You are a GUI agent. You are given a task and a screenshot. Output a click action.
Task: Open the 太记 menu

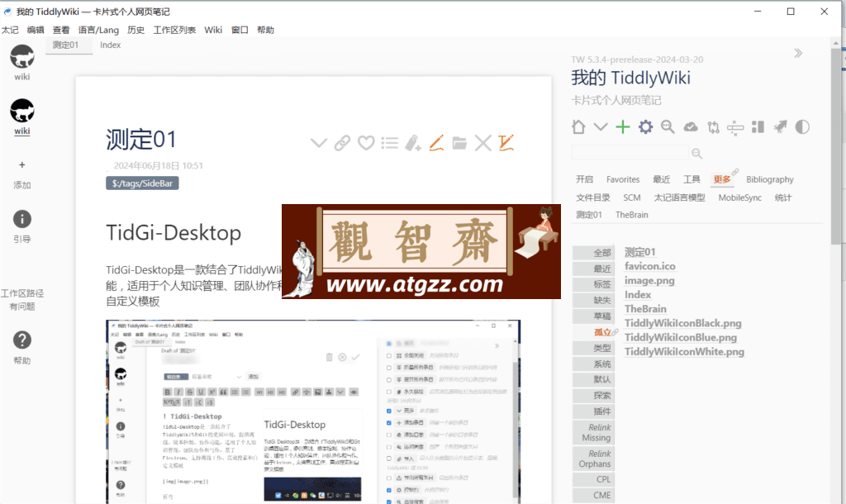pos(10,30)
